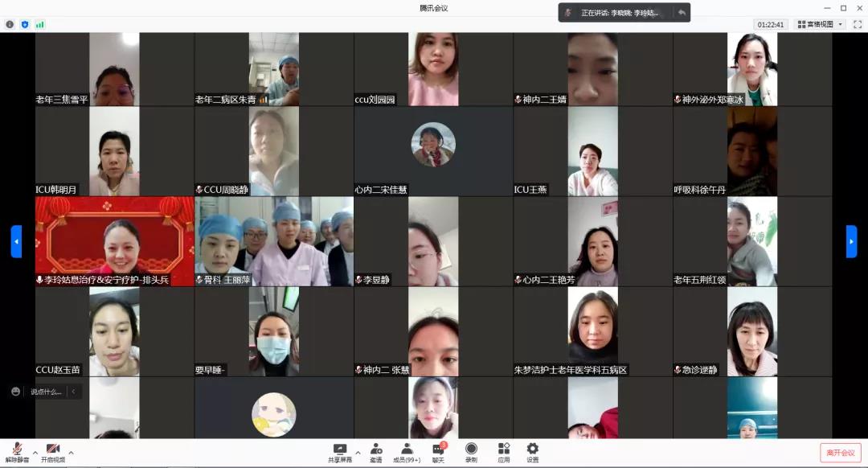
Task: Click the 说点什么 chat input box
Action: tap(45, 392)
